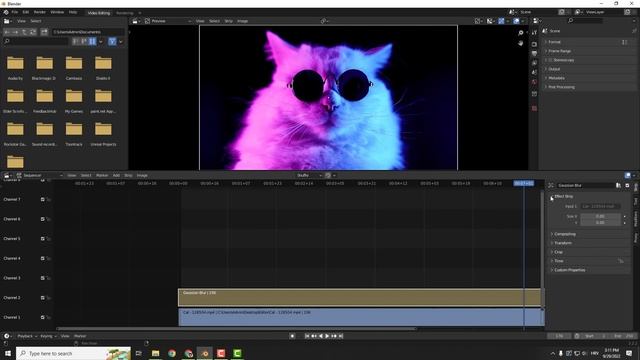Image resolution: width=640 pixels, height=360 pixels.
Task: Click the timeline auto keying record button
Action: [292, 336]
